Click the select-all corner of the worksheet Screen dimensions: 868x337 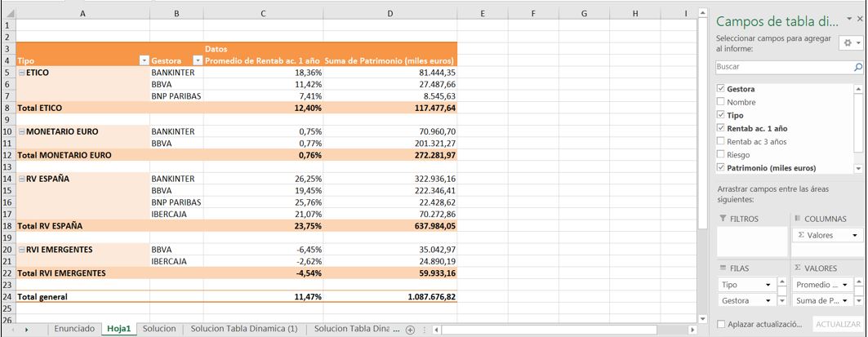click(x=7, y=13)
